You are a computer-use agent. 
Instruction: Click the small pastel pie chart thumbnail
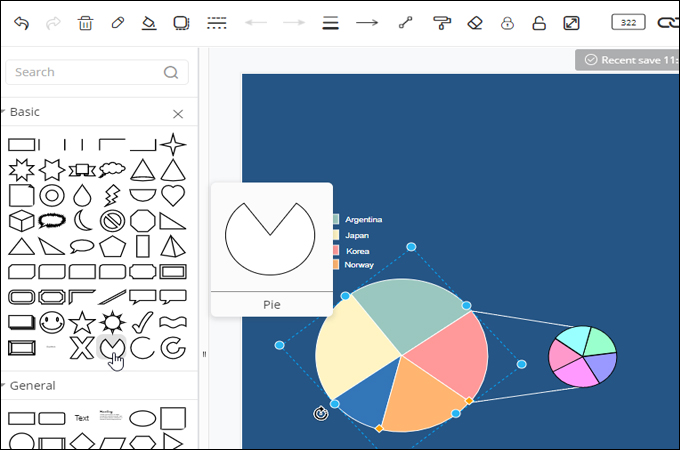point(582,356)
